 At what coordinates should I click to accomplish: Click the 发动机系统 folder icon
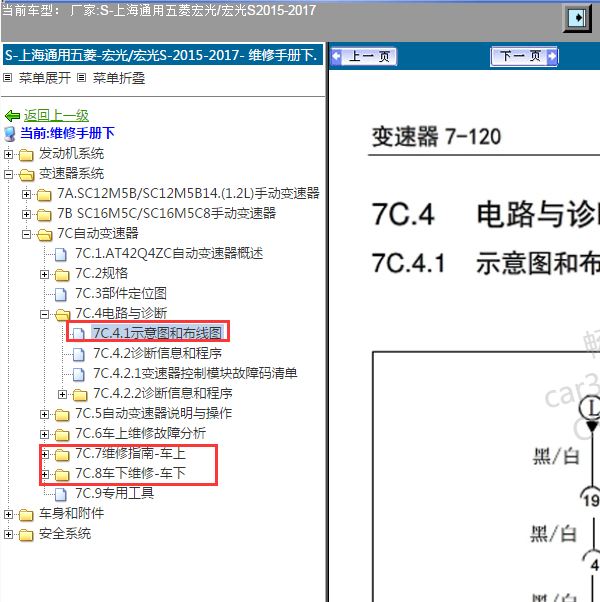point(26,155)
